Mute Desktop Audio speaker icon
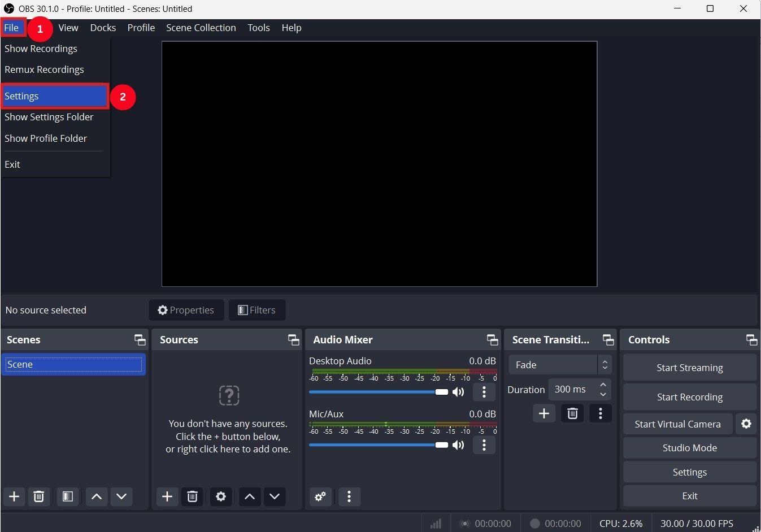Image resolution: width=761 pixels, height=532 pixels. (x=458, y=392)
